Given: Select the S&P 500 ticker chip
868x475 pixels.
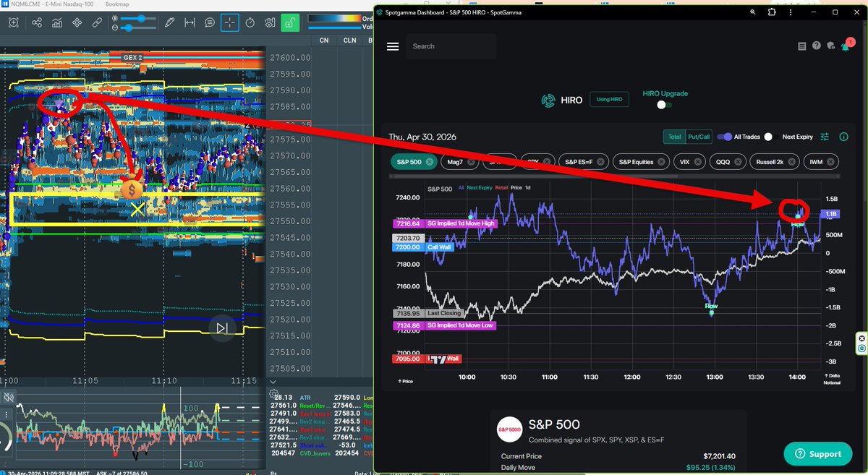Looking at the screenshot, I should coord(414,162).
